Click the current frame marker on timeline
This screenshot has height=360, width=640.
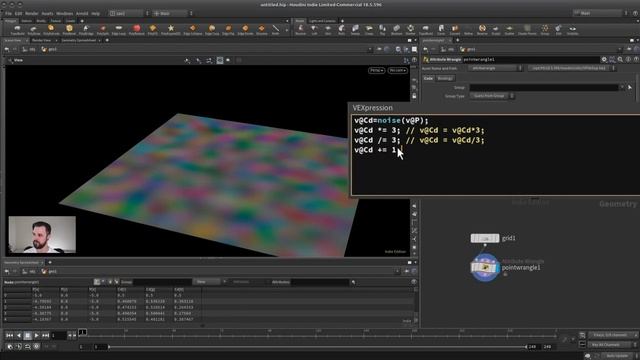[82, 332]
